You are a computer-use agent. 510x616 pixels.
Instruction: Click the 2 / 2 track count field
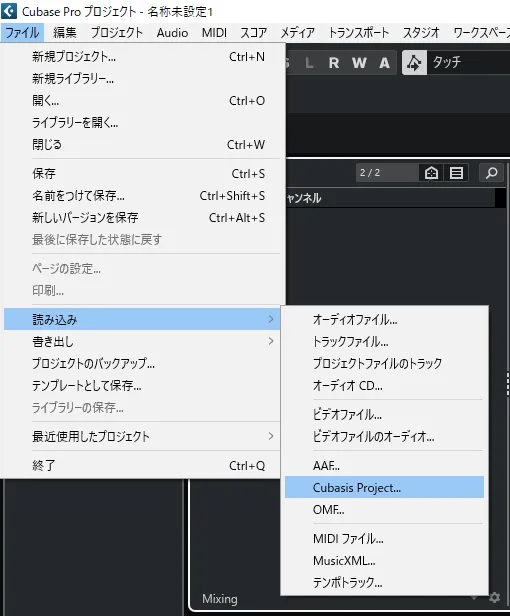coord(387,172)
